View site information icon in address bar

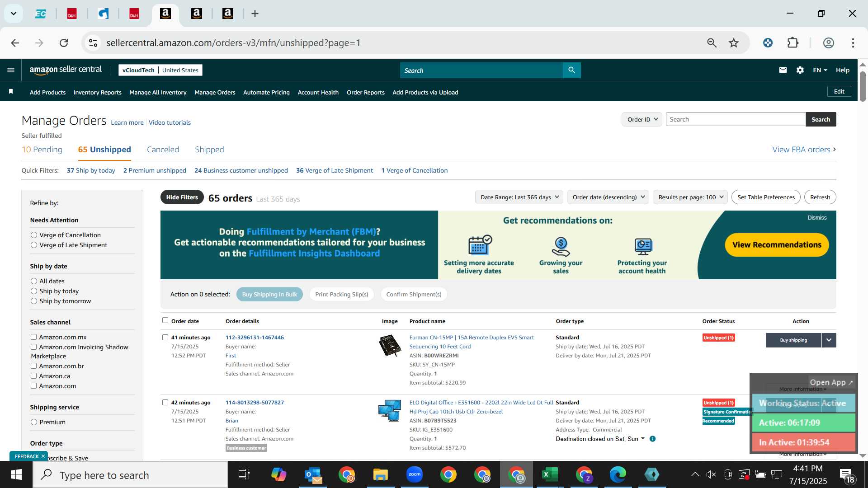click(x=93, y=43)
